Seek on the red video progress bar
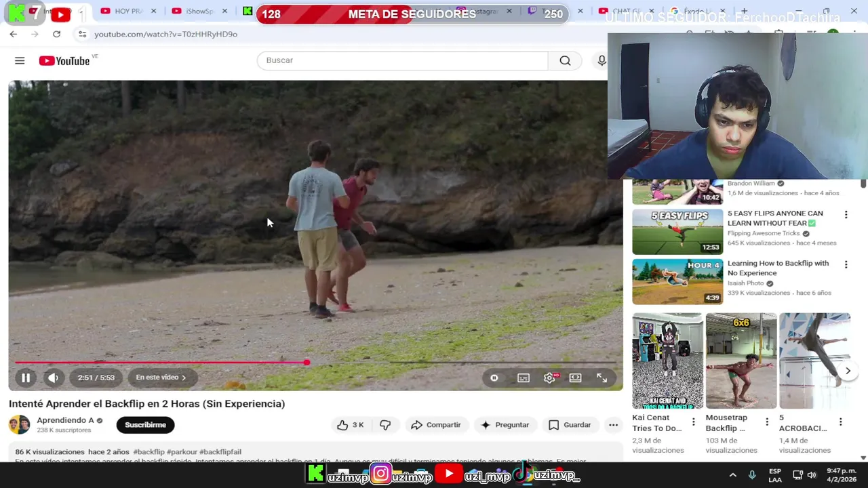Image resolution: width=868 pixels, height=488 pixels. point(315,363)
